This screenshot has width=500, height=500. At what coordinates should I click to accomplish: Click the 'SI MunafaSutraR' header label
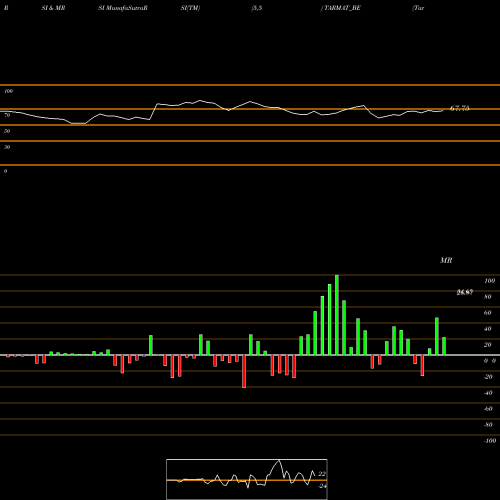123,8
